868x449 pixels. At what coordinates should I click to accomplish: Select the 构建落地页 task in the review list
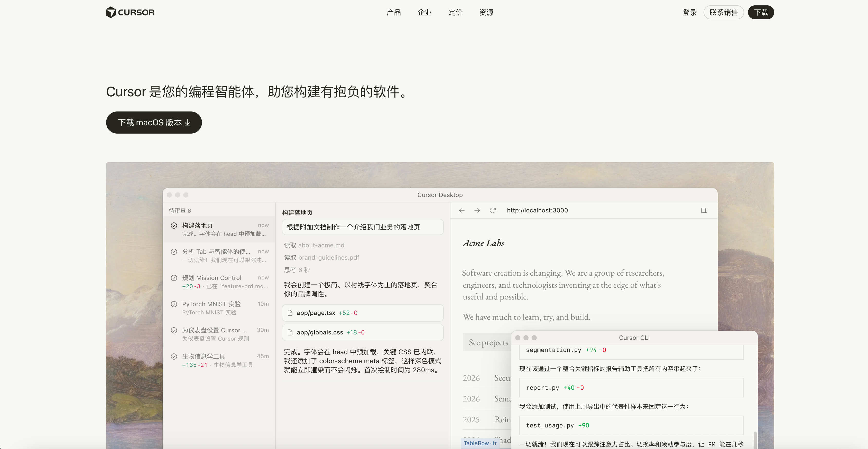pos(219,229)
